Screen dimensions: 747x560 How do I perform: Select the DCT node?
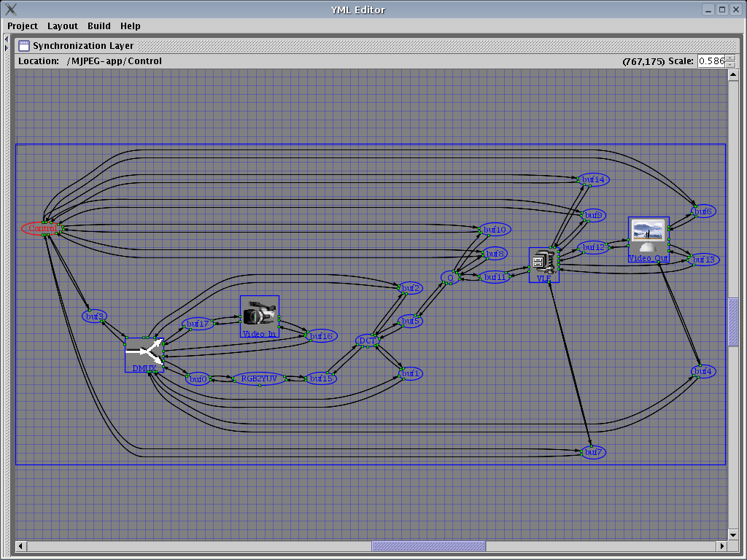[367, 341]
